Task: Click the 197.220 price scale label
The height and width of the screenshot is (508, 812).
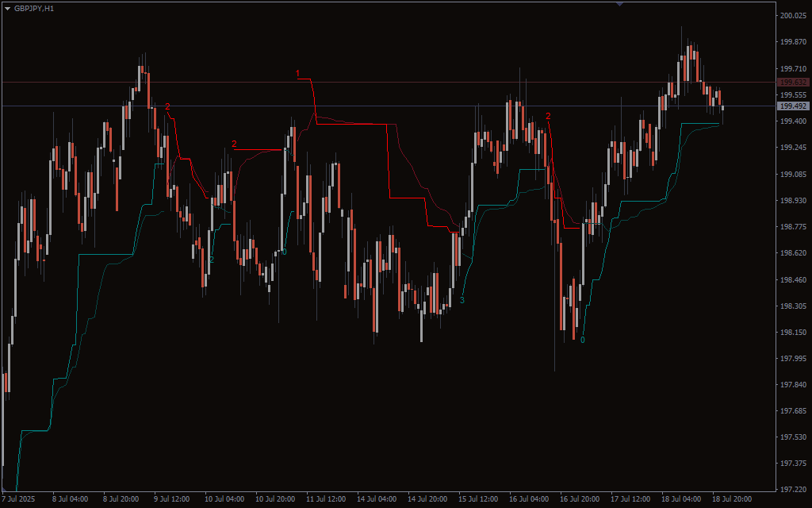Action: coord(793,490)
